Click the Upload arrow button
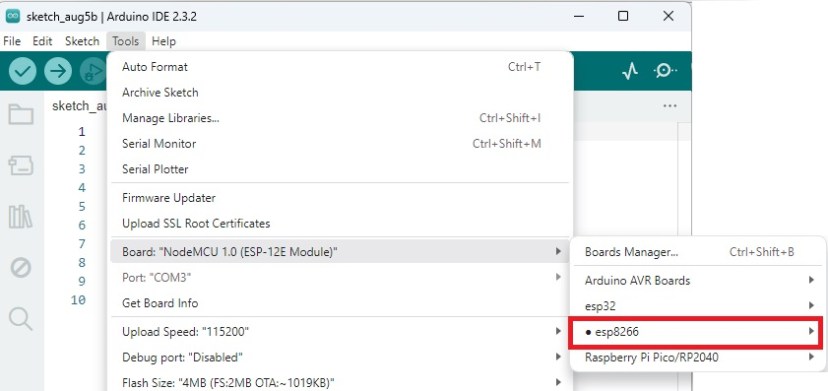This screenshot has height=391, width=828. [x=58, y=71]
